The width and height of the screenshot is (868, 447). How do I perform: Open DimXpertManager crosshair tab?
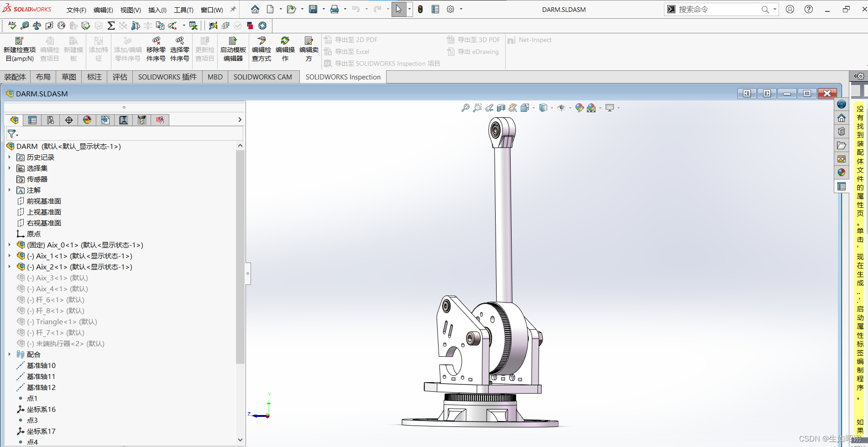(69, 120)
